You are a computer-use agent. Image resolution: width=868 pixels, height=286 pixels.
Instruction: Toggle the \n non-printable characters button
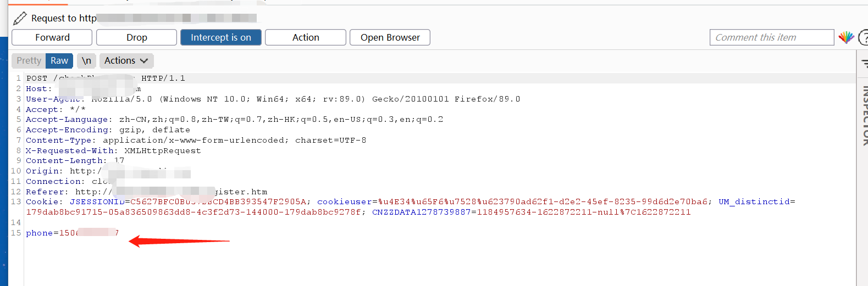pos(86,60)
